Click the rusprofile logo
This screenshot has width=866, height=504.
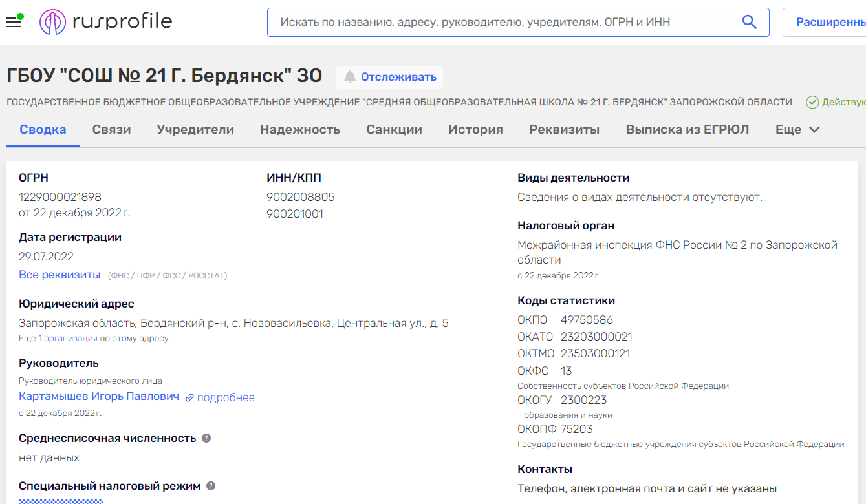[105, 22]
